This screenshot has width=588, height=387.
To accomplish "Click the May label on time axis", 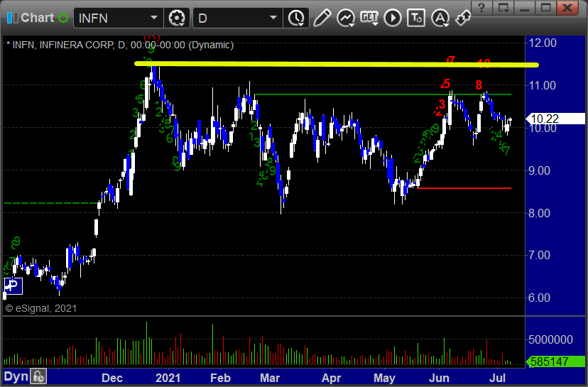I will coord(384,378).
